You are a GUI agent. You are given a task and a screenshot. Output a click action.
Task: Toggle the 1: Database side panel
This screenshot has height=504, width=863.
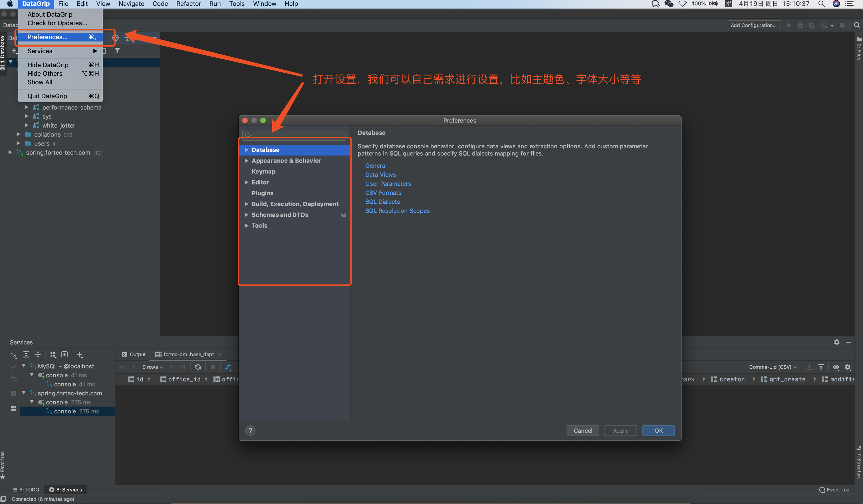point(3,53)
